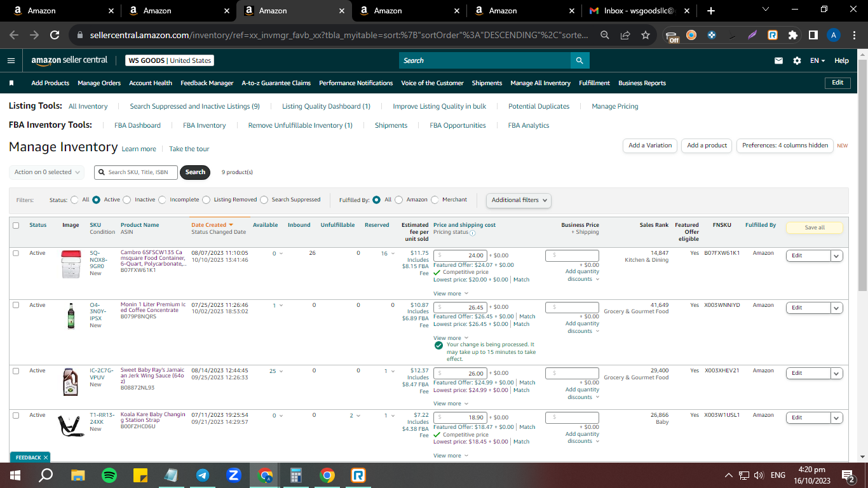The height and width of the screenshot is (488, 868).
Task: Reload the page in Chrome
Action: [x=55, y=36]
